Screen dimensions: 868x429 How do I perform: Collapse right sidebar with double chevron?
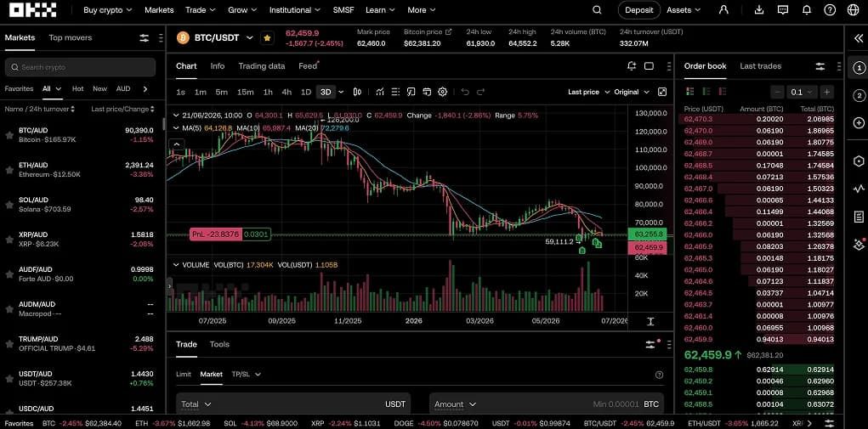pyautogui.click(x=859, y=37)
